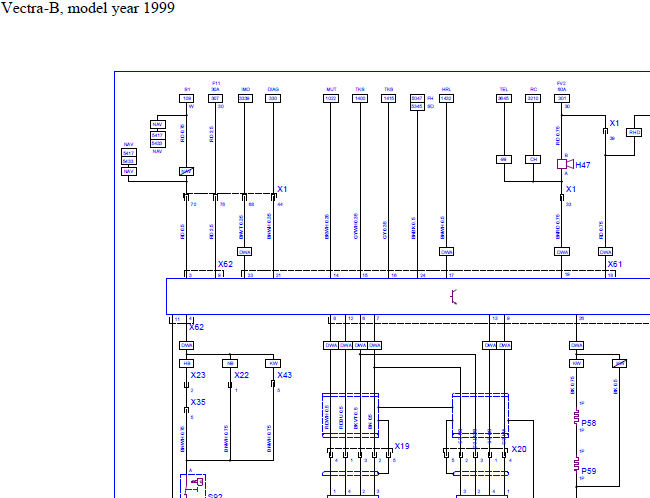Click the KW box above X43
The height and width of the screenshot is (498, 650).
[x=273, y=364]
